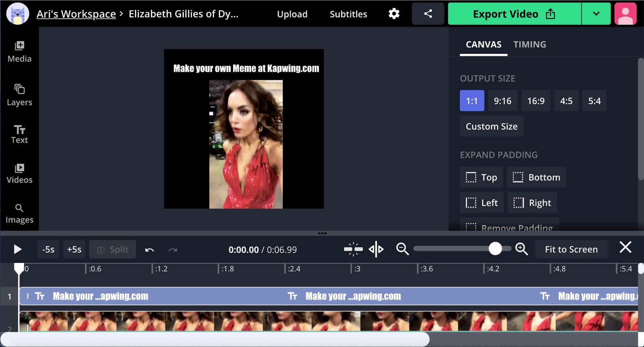This screenshot has height=347, width=644.
Task: Open the Subtitles menu
Action: 348,14
